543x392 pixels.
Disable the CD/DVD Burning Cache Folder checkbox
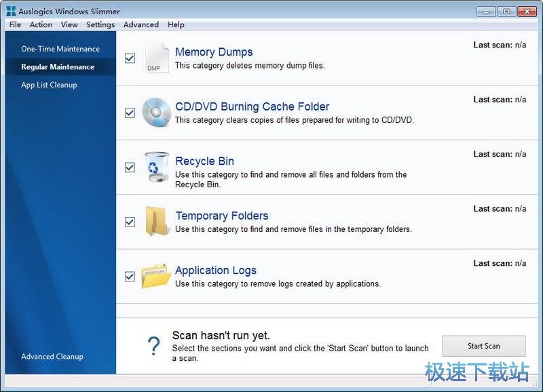[x=130, y=113]
